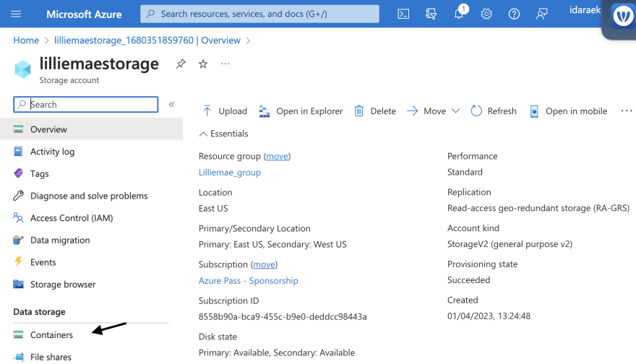The width and height of the screenshot is (636, 364).
Task: Click the storage account cube icon
Action: (x=22, y=69)
